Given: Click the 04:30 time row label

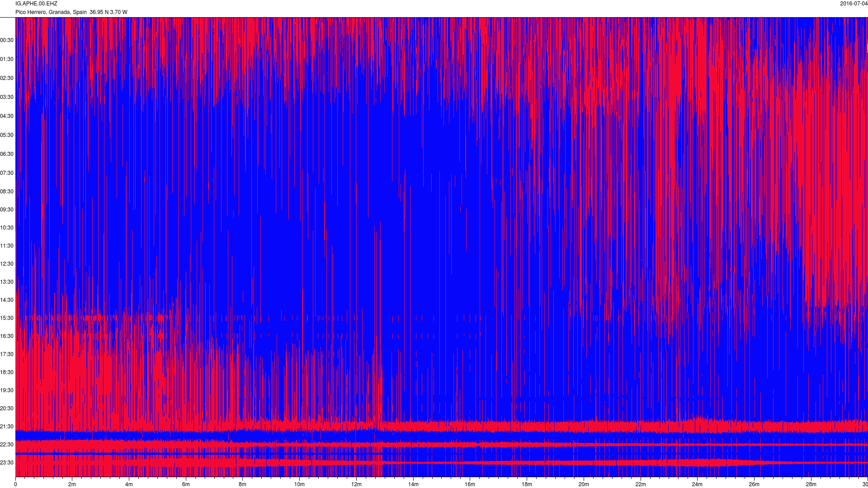Looking at the screenshot, I should [7, 116].
